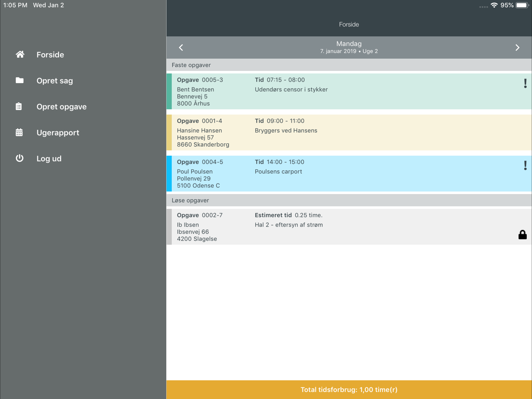
Task: Click the 1:05 PM clock in status bar
Action: 15,5
